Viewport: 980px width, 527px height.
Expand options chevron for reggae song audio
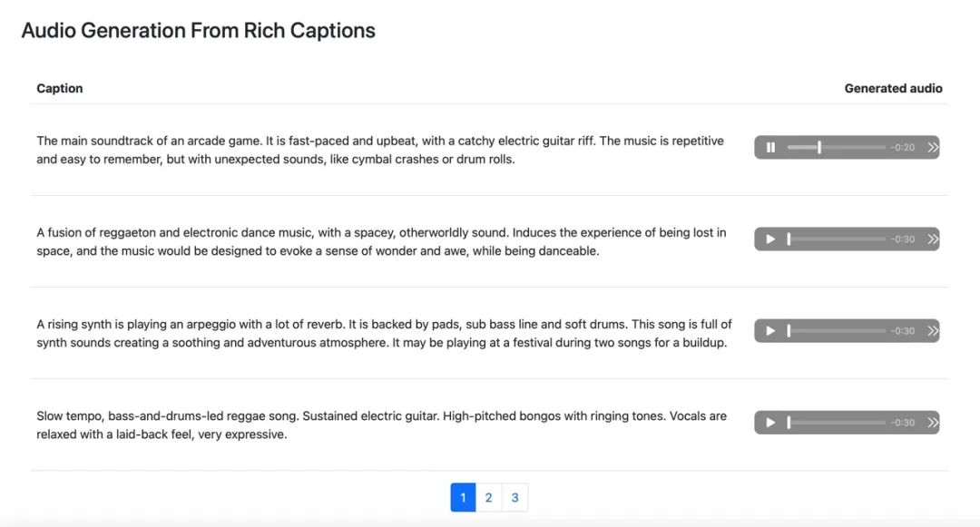pos(932,423)
